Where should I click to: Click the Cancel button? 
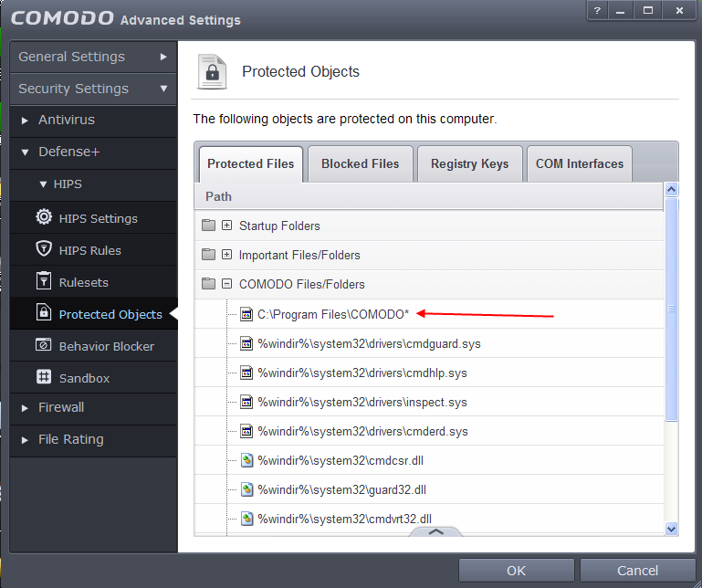[x=637, y=571]
